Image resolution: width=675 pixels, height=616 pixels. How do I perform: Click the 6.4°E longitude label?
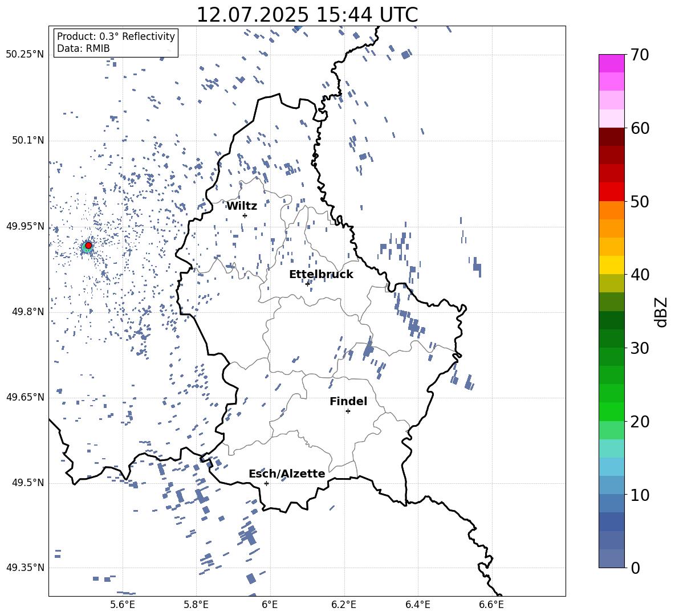point(417,605)
